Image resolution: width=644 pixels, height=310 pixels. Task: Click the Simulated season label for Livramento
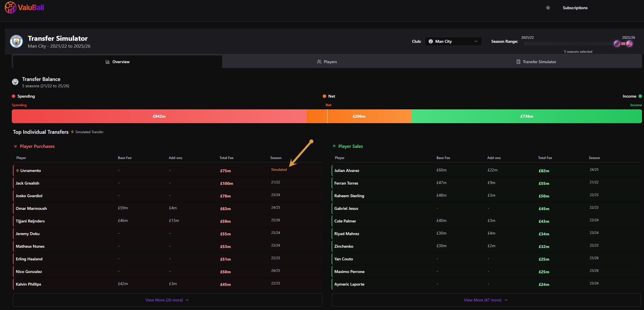[x=279, y=170]
